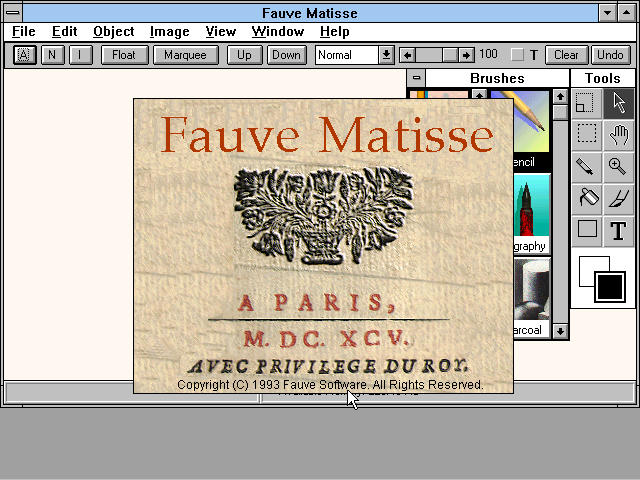Screen dimensions: 640x480
Task: Click the Undo button
Action: point(611,55)
